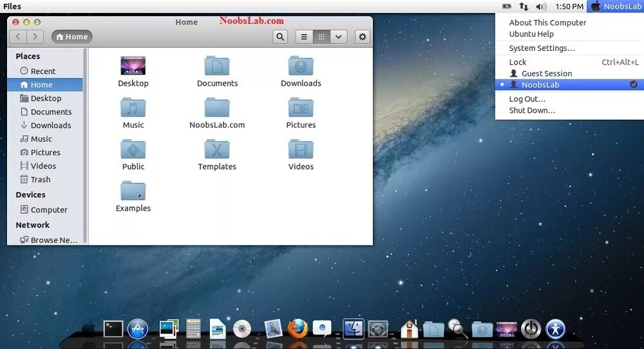Open the Templates folder
The height and width of the screenshot is (349, 644).
tap(217, 155)
